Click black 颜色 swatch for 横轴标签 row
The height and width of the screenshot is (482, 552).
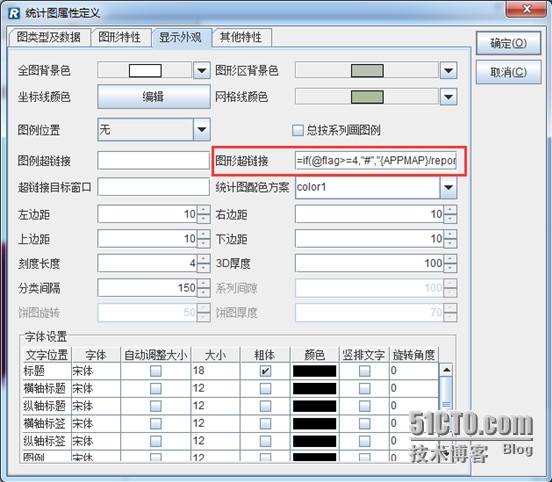tap(314, 424)
